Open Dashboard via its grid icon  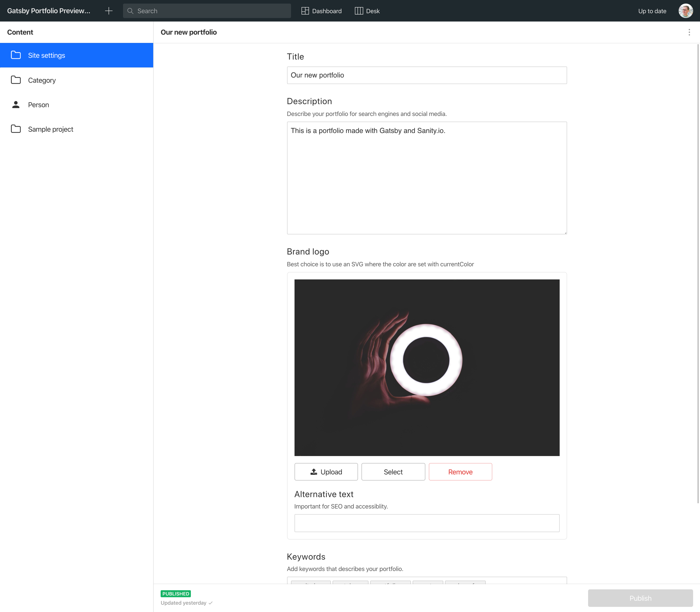click(x=305, y=11)
